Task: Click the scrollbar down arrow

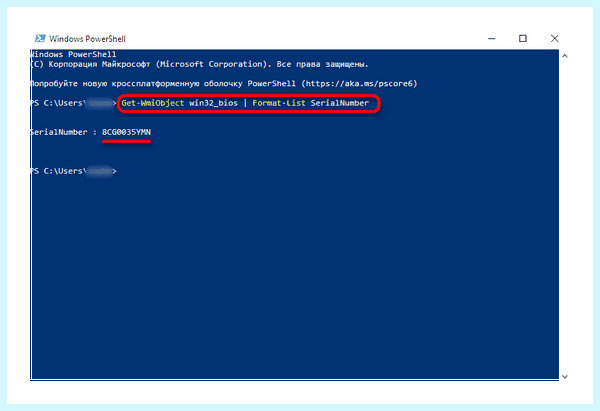Action: pos(565,377)
